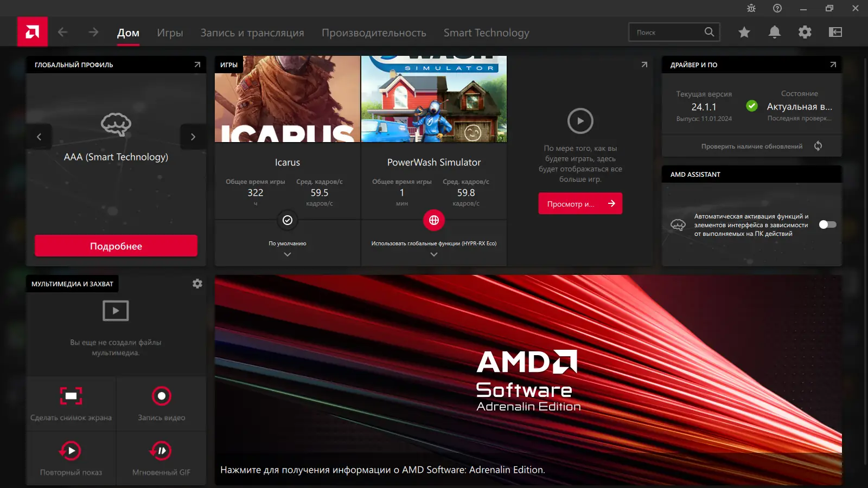Viewport: 868px width, 488px height.
Task: Go back with the left arrow
Action: click(x=63, y=32)
